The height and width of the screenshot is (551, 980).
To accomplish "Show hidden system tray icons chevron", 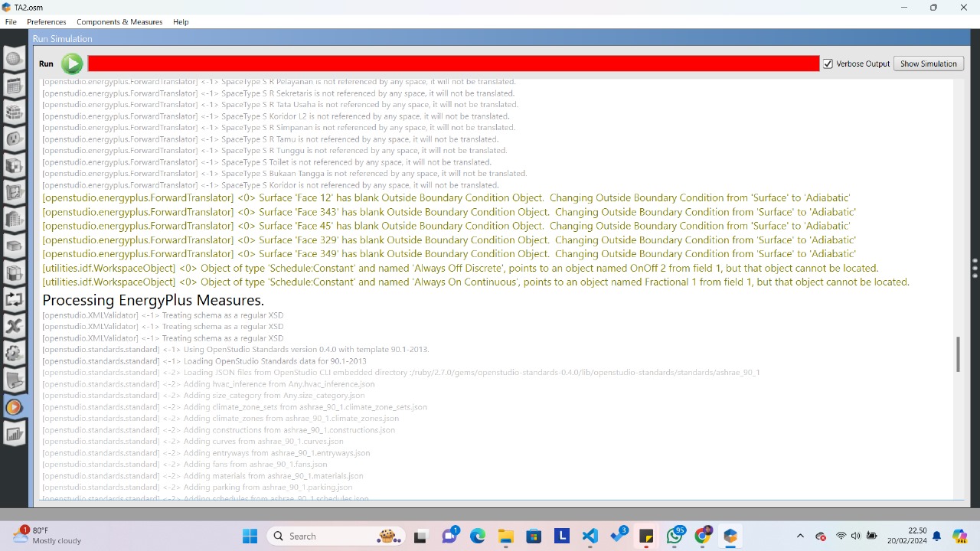I will [800, 536].
